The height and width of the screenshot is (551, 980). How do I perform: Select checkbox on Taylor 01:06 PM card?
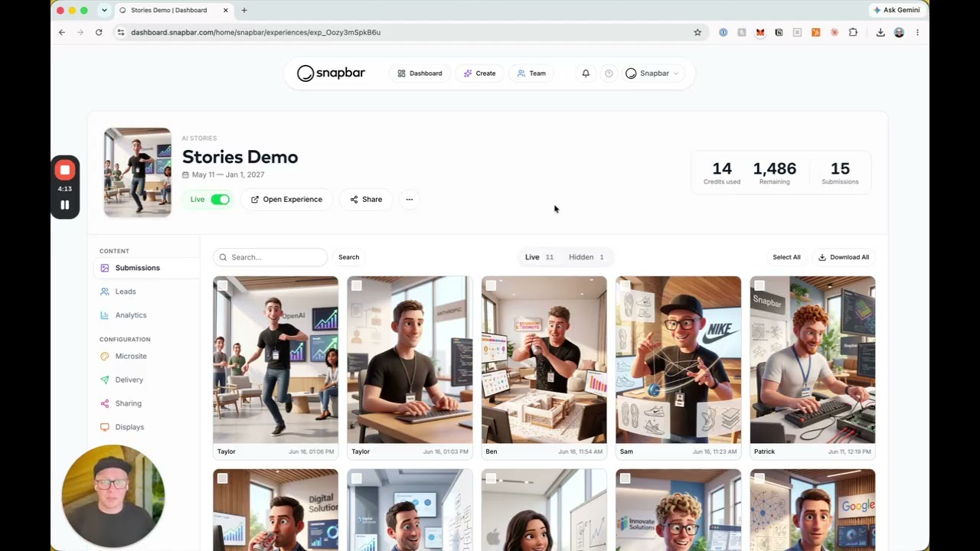point(222,285)
